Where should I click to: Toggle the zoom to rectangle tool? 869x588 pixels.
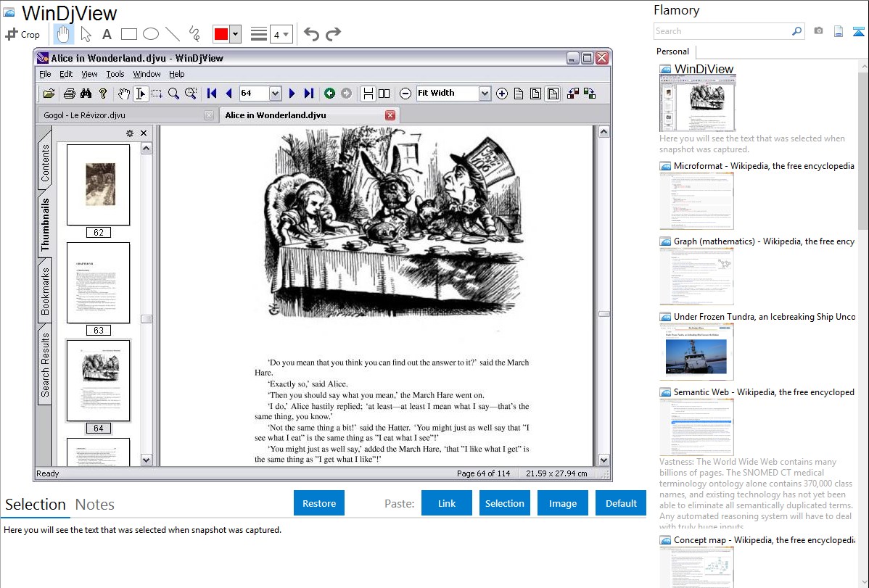pyautogui.click(x=191, y=93)
